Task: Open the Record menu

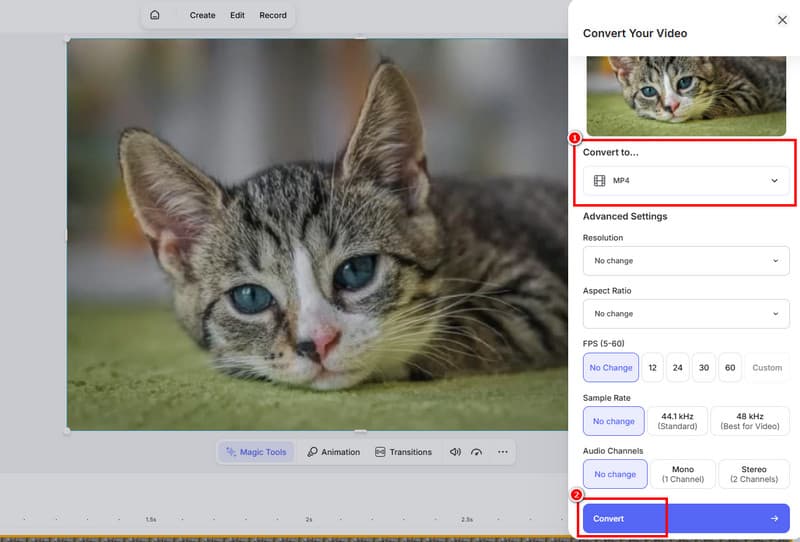Action: coord(273,15)
